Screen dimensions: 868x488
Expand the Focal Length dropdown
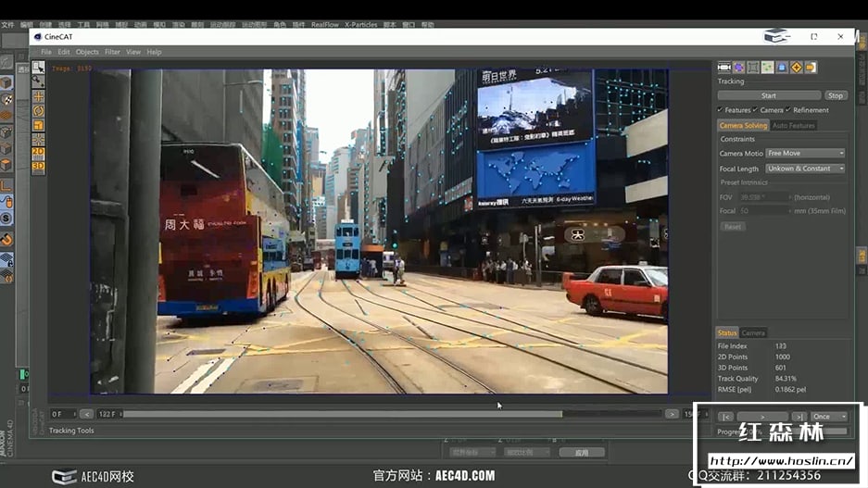[x=805, y=169]
